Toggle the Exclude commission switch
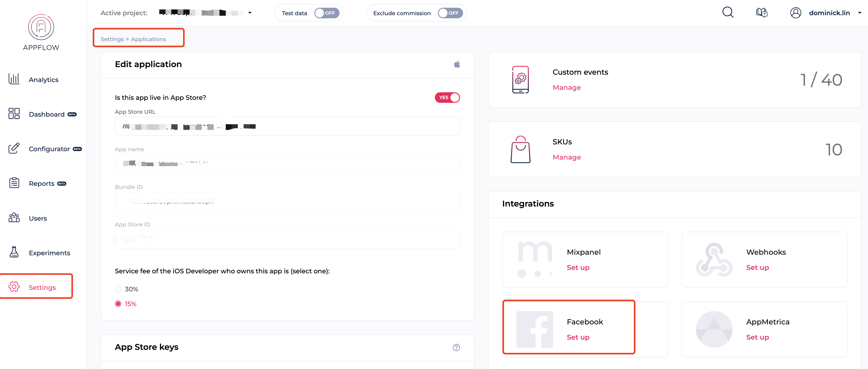 (450, 13)
